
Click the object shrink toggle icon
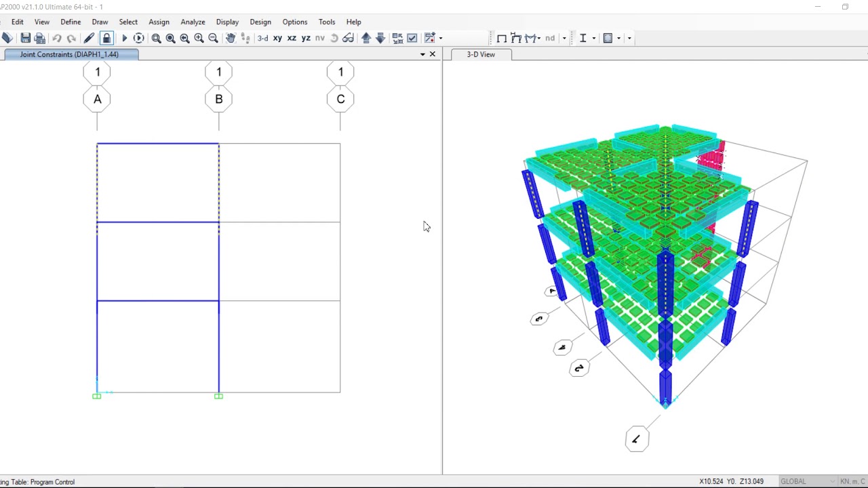(397, 38)
